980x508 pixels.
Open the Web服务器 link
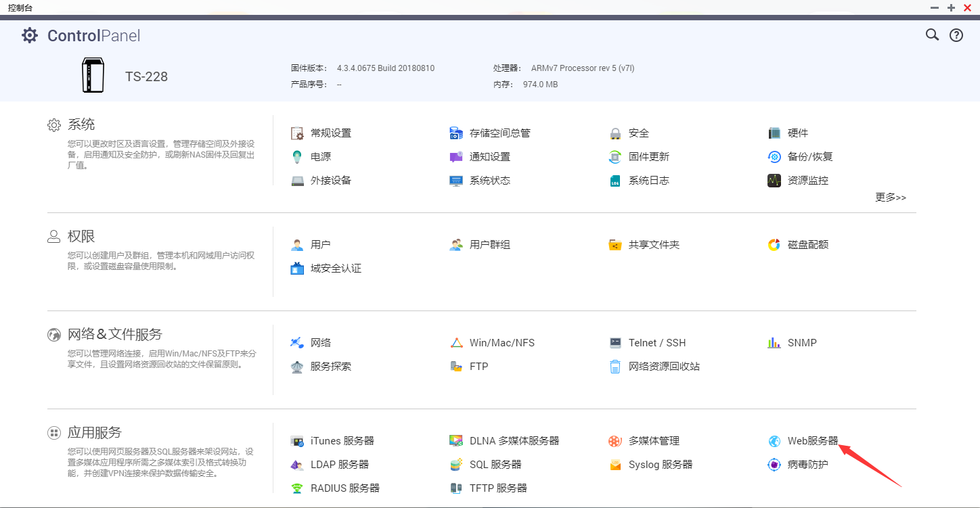click(x=812, y=441)
